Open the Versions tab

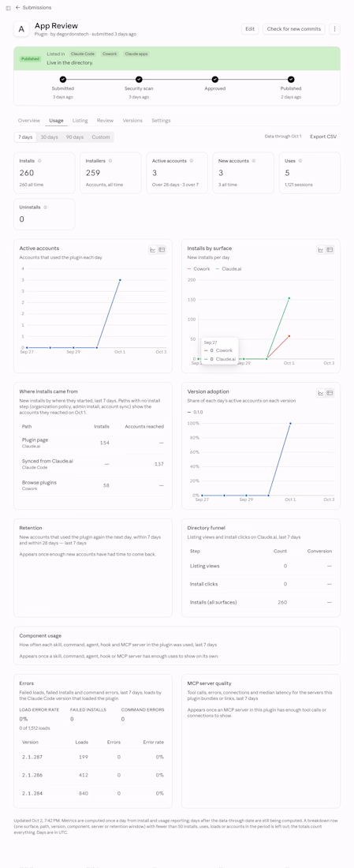point(132,120)
